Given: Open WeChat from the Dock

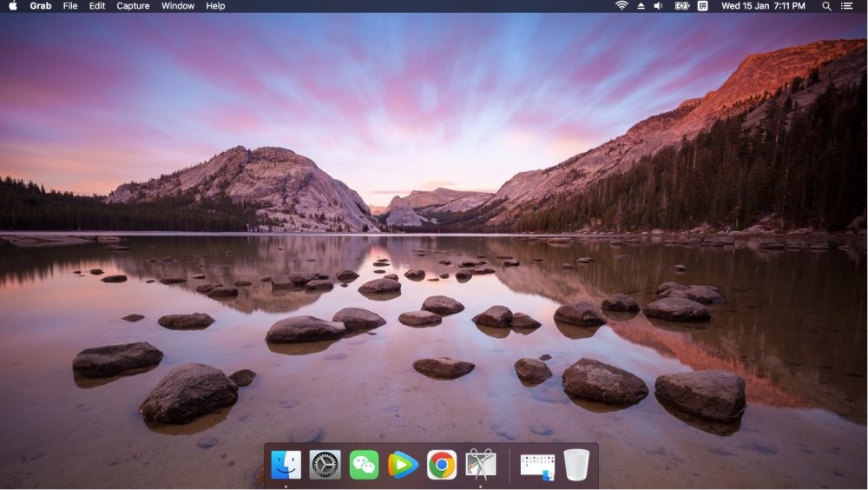Looking at the screenshot, I should coord(364,465).
